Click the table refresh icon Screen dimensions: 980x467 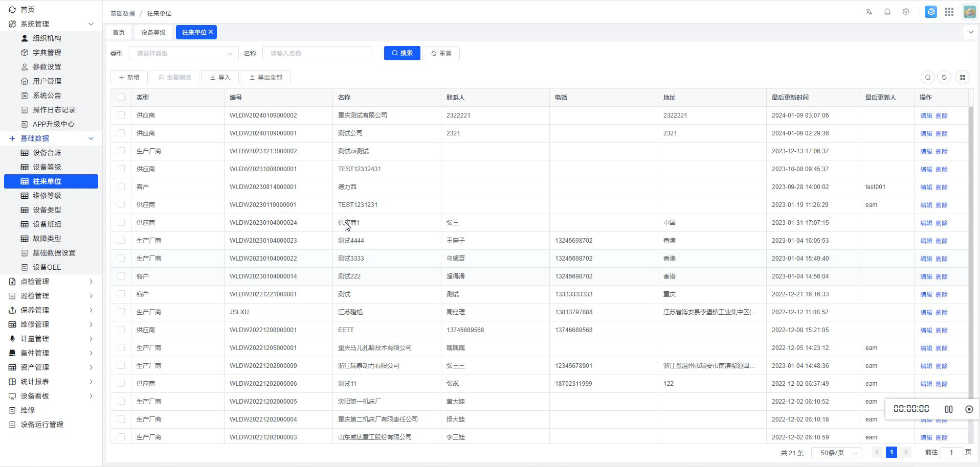click(x=944, y=77)
